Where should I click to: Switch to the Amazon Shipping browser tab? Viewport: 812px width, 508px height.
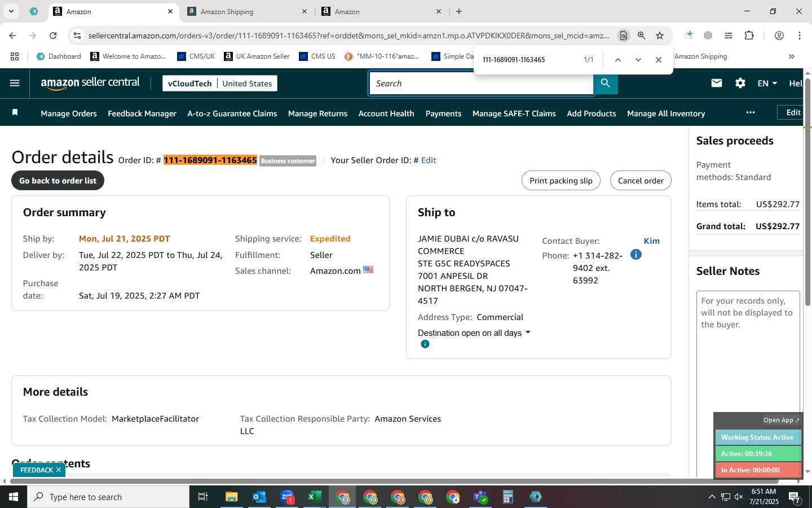pos(247,11)
